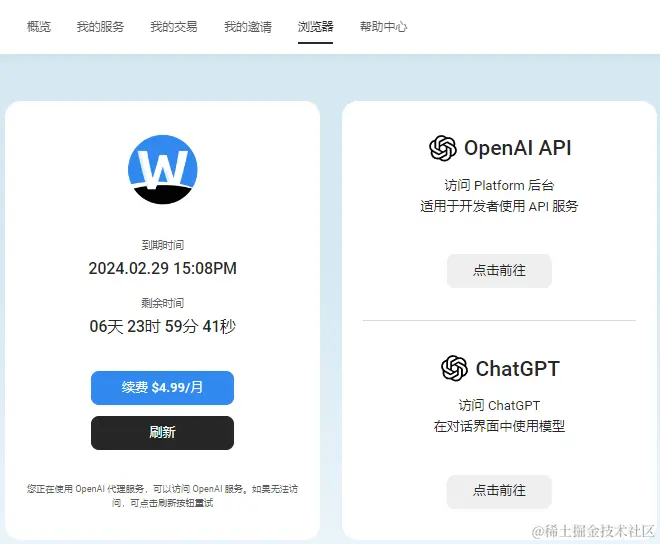
Task: Click the OpenAI logo beside ChatGPT
Action: [454, 368]
